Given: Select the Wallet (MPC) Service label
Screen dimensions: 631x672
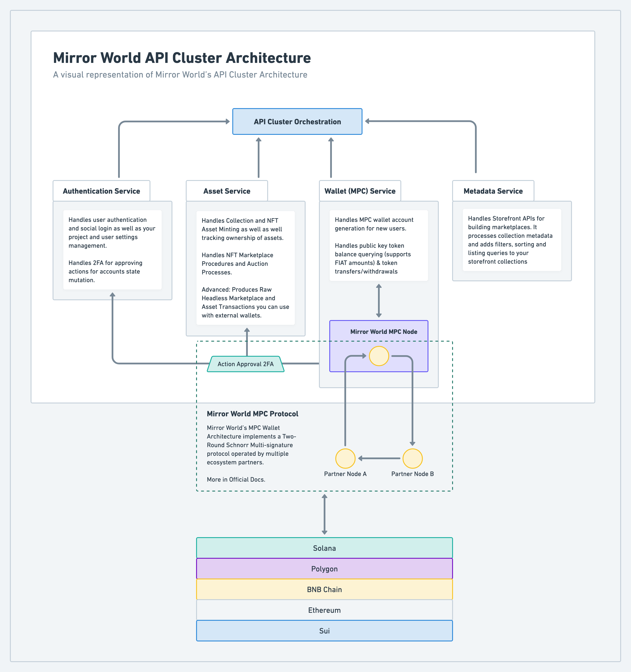Looking at the screenshot, I should coord(360,191).
